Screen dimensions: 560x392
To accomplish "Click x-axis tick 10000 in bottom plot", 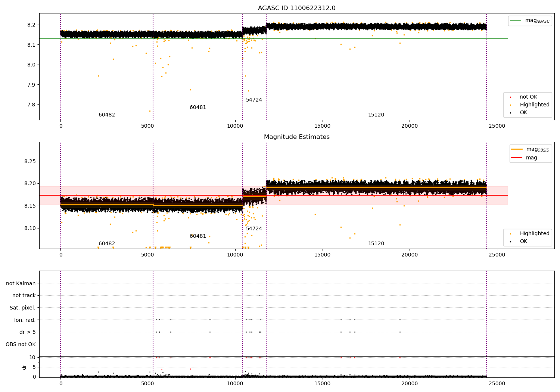I will (235, 384).
